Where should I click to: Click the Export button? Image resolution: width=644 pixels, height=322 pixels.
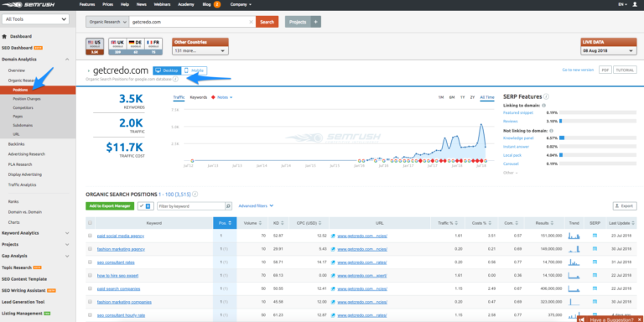(x=624, y=205)
